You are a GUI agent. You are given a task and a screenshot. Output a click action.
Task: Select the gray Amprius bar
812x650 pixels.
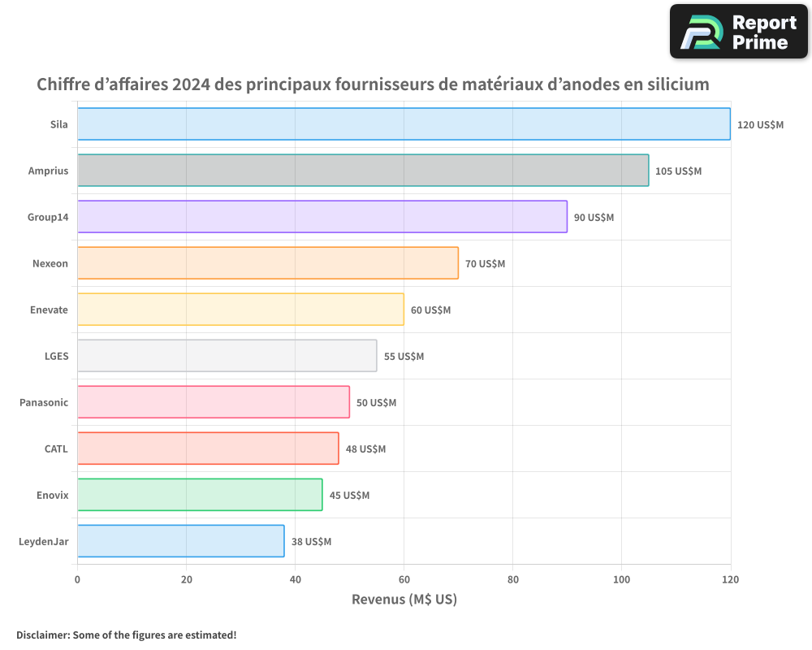(x=363, y=171)
